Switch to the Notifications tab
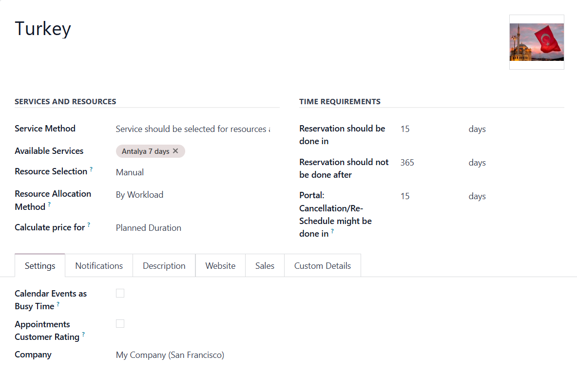 [99, 265]
